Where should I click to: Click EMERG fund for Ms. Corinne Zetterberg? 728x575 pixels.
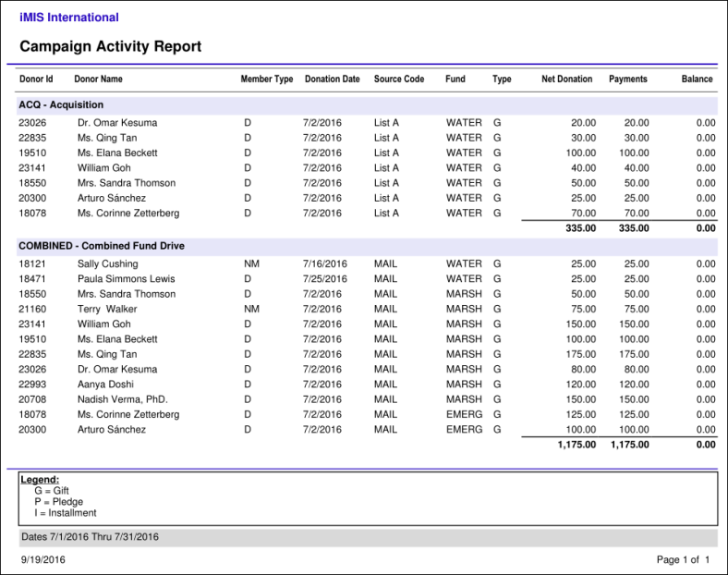point(465,414)
